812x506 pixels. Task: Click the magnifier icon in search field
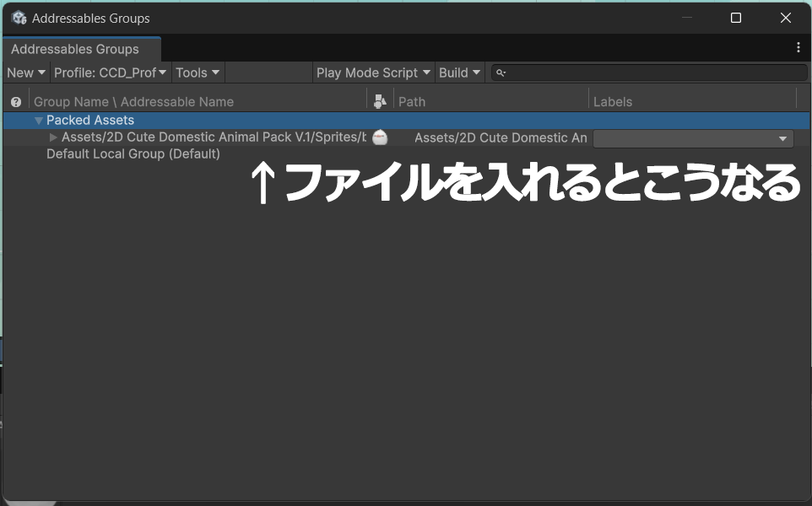501,73
